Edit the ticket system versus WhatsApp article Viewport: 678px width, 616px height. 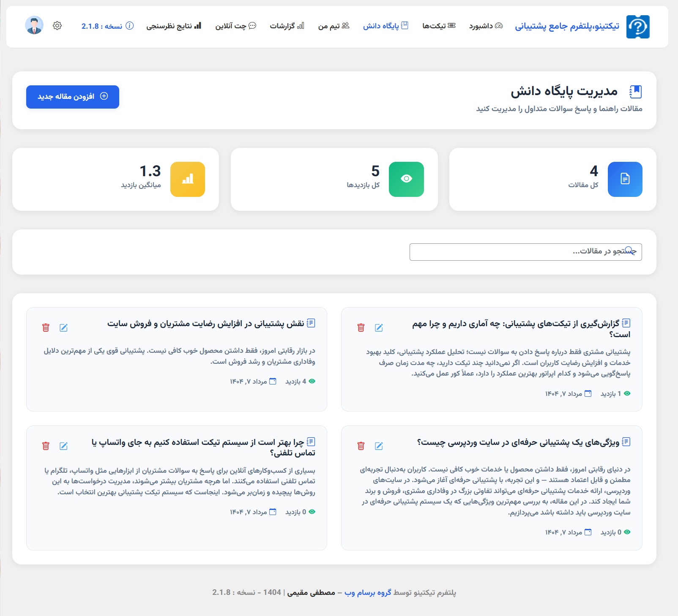63,446
